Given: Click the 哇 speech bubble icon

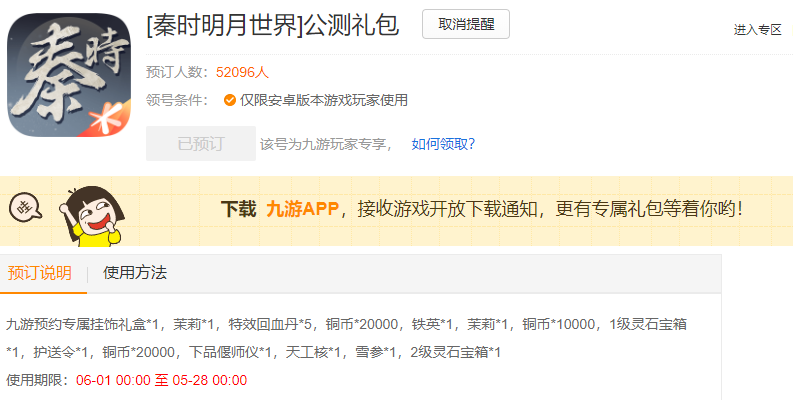Looking at the screenshot, I should (x=25, y=207).
